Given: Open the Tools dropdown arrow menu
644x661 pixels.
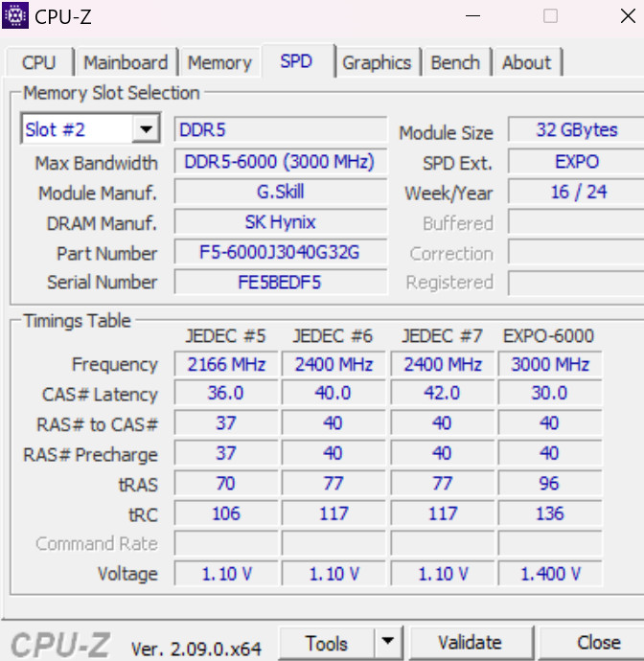Looking at the screenshot, I should (x=388, y=644).
